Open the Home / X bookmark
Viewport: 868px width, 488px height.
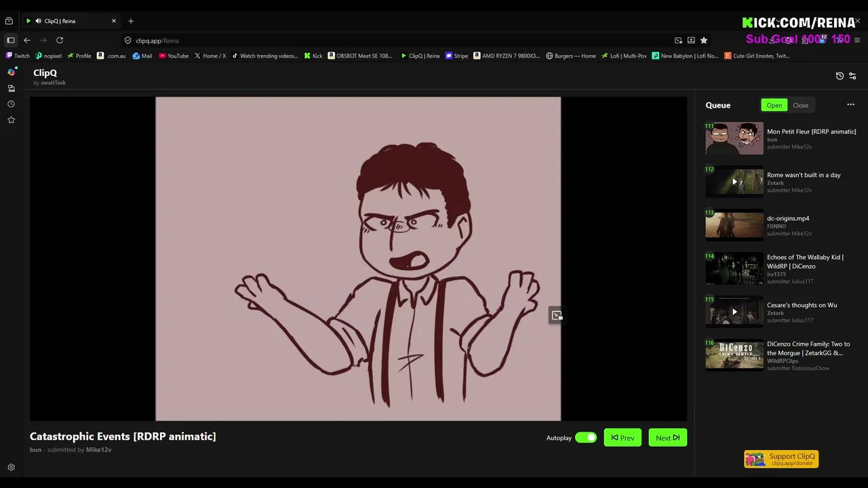point(210,56)
